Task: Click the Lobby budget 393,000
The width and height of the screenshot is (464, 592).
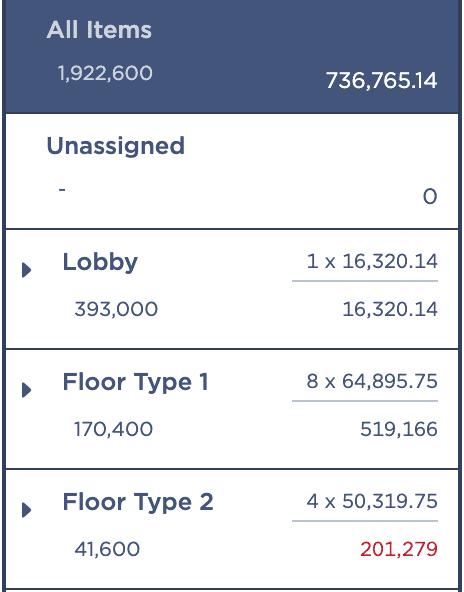Action: coord(116,309)
